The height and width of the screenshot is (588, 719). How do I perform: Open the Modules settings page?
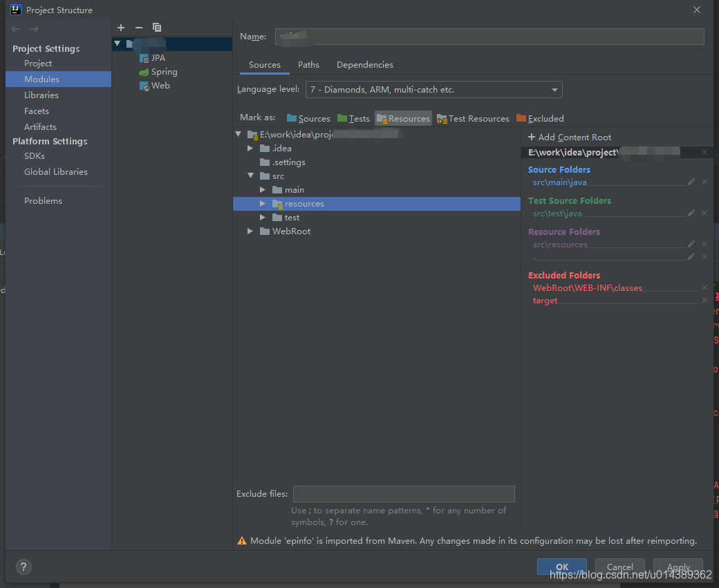click(58, 79)
